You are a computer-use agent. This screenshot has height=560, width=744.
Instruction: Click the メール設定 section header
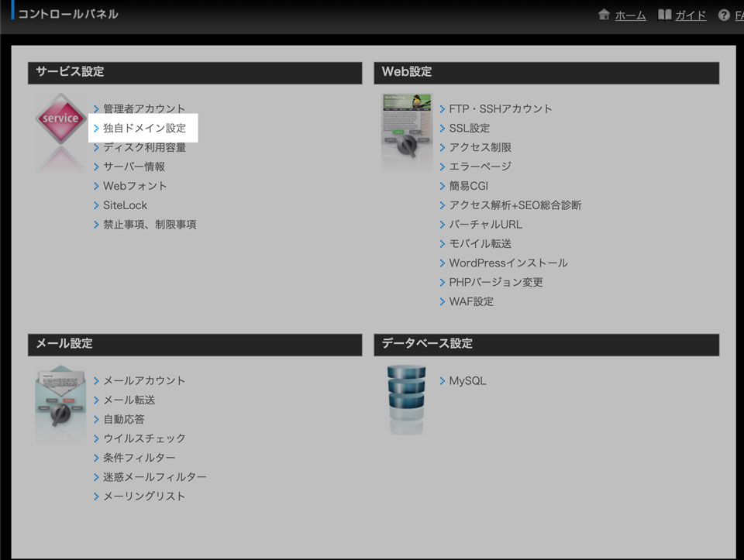point(195,344)
